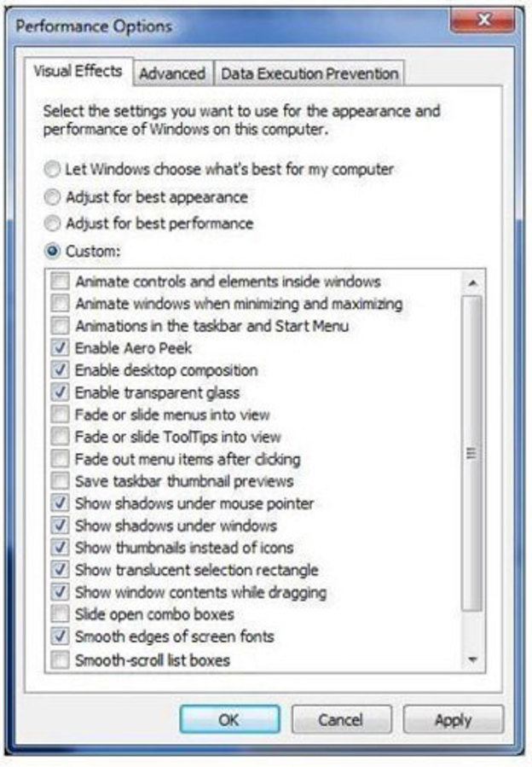The width and height of the screenshot is (532, 767).
Task: Select Let Windows choose what's best
Action: click(54, 170)
